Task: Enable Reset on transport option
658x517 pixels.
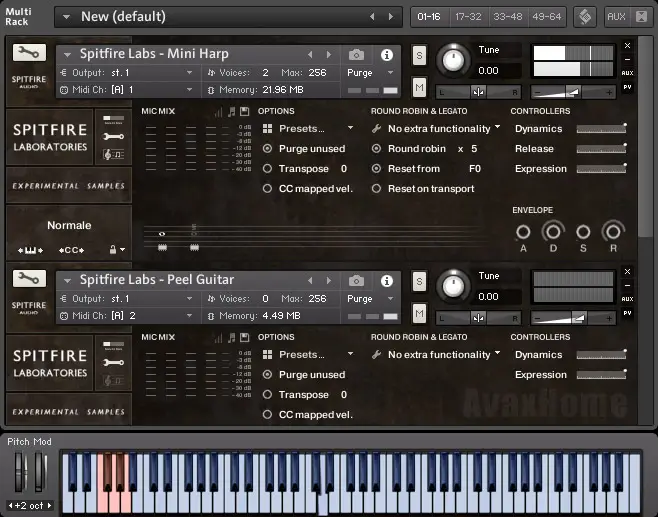Action: (376, 189)
